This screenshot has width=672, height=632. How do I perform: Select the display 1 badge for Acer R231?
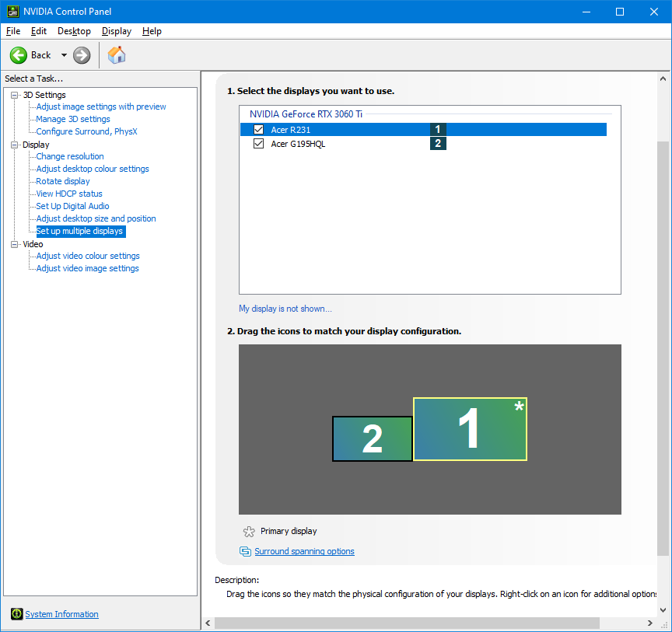point(438,129)
